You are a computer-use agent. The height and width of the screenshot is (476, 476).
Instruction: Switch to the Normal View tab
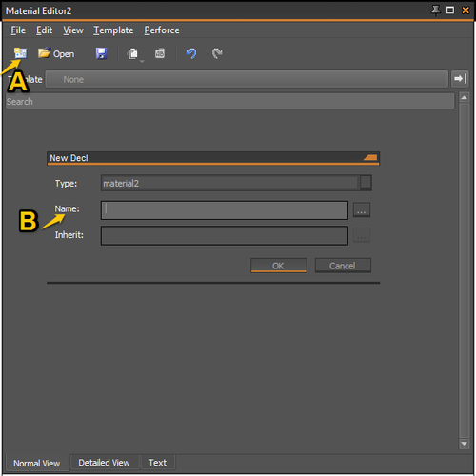tap(37, 463)
